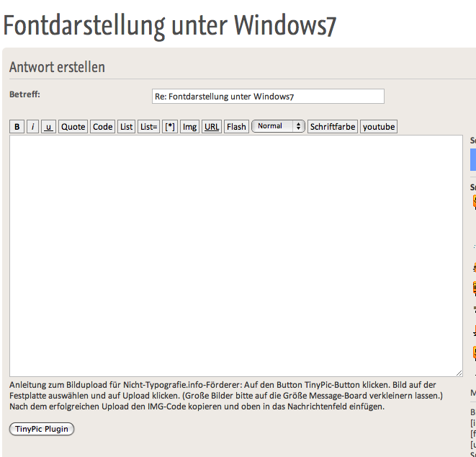Open the Normal font size dropdown
476x457 pixels.
[x=279, y=126]
